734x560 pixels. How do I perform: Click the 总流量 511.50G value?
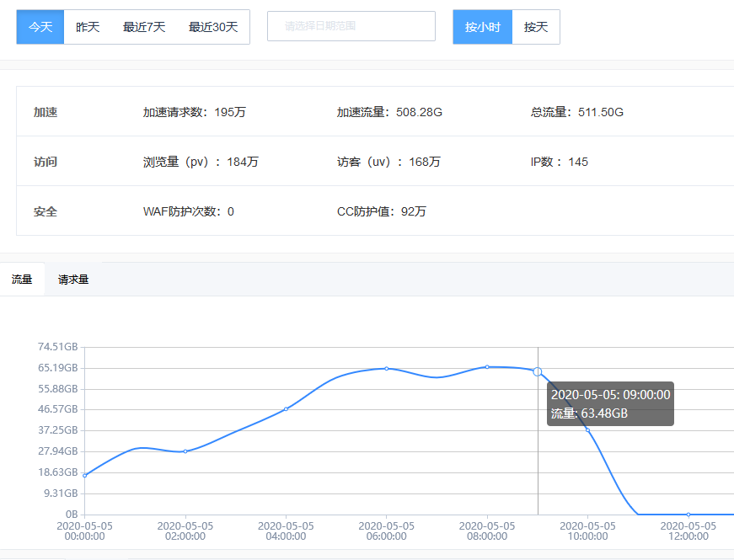tap(577, 112)
